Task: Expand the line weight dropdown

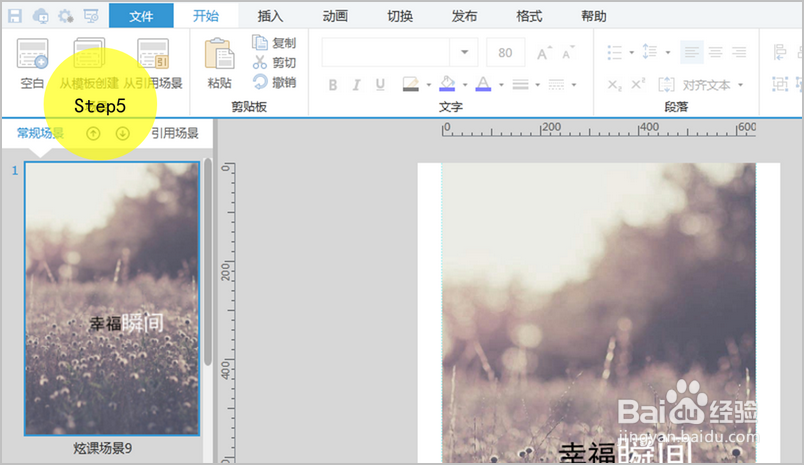Action: [538, 85]
